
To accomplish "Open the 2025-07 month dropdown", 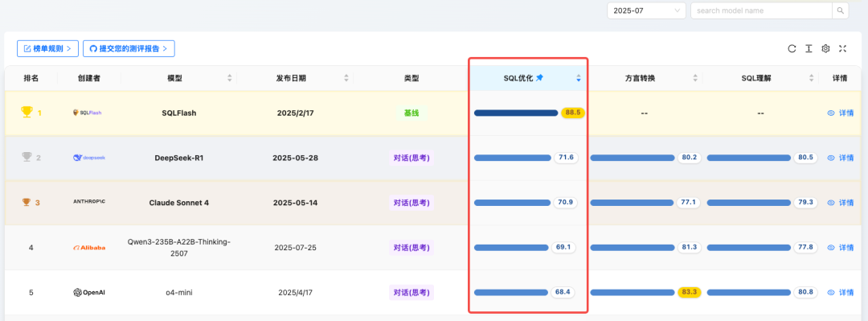I will [x=646, y=10].
